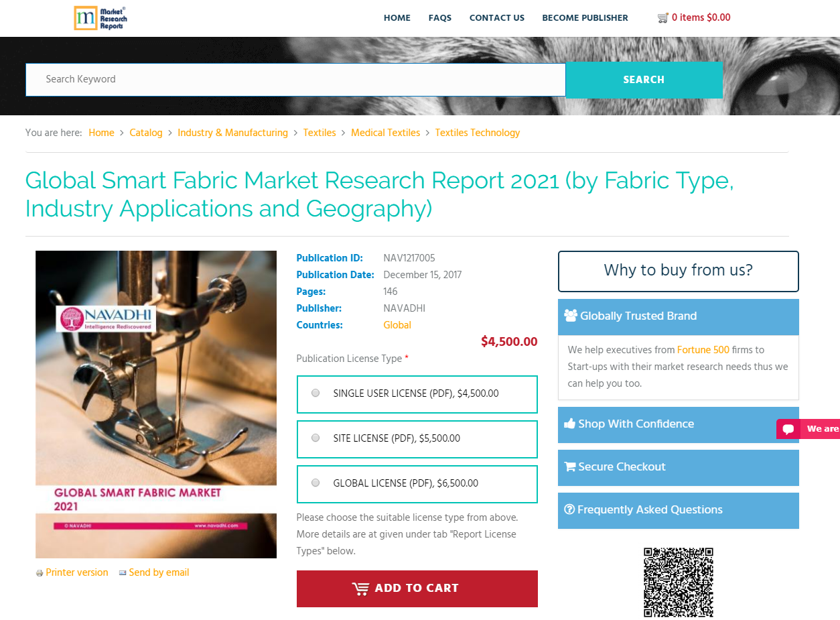Select Single User License radio button
This screenshot has height=620, width=840.
[x=316, y=393]
